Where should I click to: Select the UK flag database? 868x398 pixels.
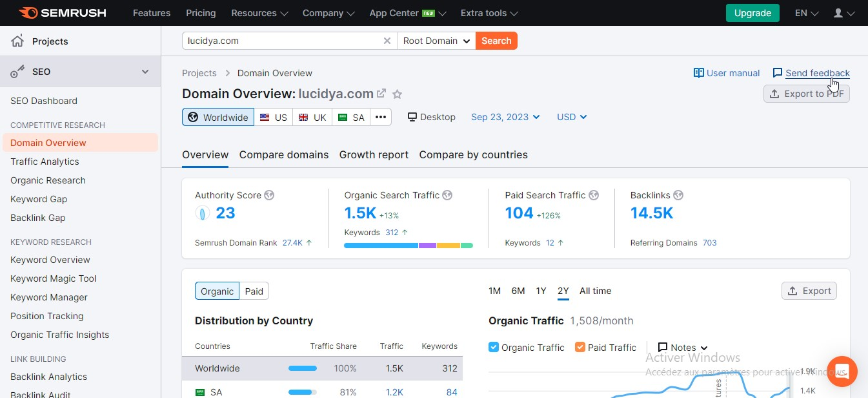click(x=312, y=117)
